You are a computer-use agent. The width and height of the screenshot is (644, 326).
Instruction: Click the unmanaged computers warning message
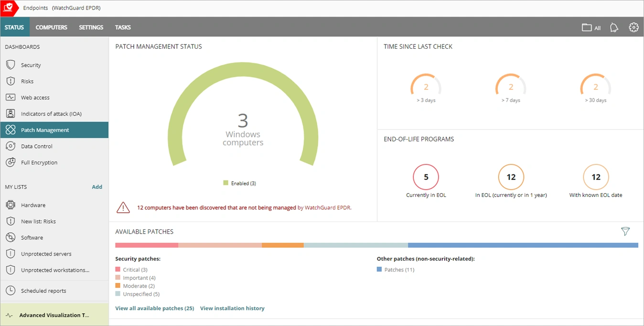point(244,208)
